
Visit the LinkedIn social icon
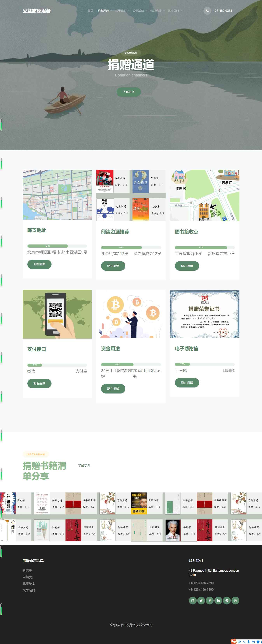click(218, 600)
